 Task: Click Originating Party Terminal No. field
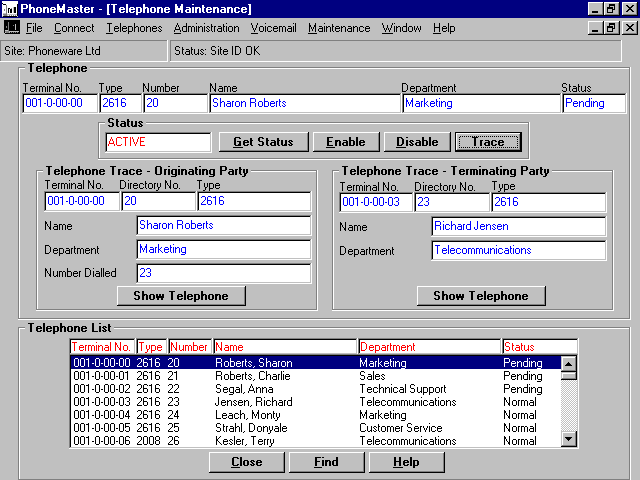[x=82, y=201]
